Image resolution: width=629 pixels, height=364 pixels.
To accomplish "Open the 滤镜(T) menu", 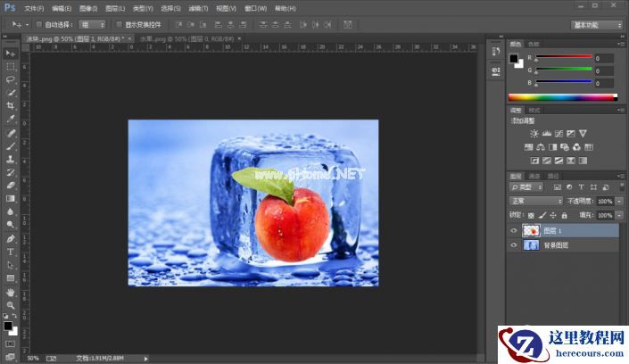I will tap(198, 8).
